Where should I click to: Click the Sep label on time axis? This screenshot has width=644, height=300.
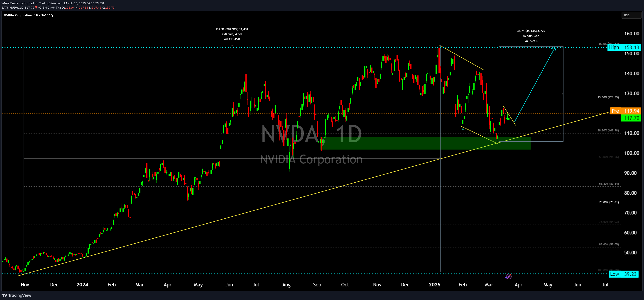317,285
